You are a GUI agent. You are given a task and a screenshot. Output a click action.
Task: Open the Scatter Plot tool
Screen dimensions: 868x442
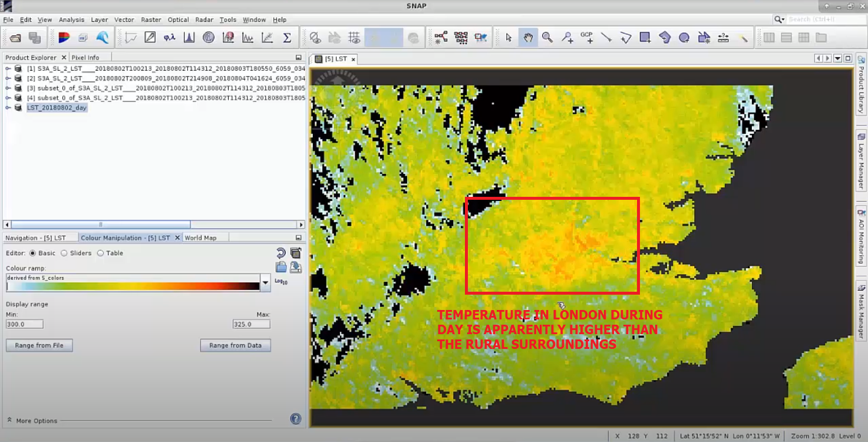point(267,38)
